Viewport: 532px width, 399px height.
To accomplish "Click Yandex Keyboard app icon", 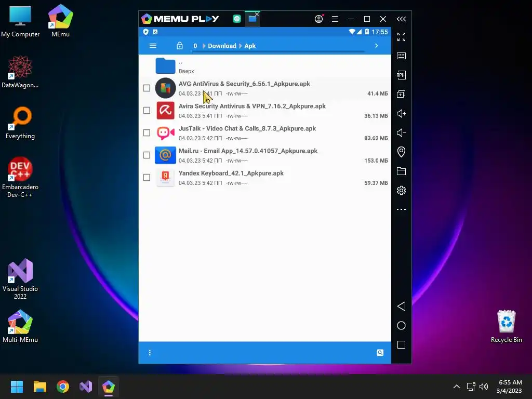I will [165, 178].
